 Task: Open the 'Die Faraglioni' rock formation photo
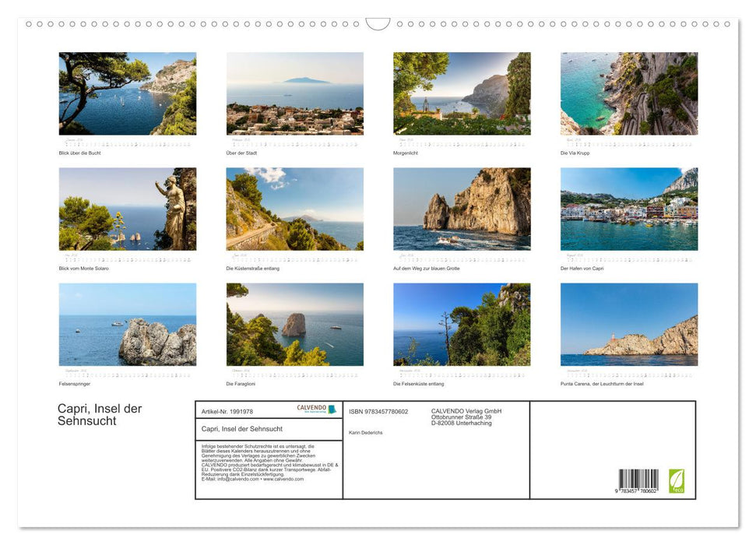tap(294, 324)
